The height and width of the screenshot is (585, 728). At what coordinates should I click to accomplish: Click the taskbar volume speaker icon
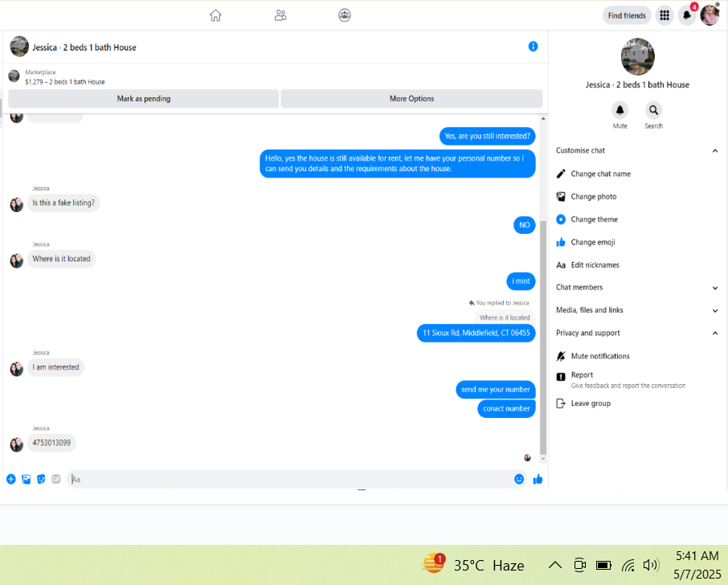coord(651,565)
